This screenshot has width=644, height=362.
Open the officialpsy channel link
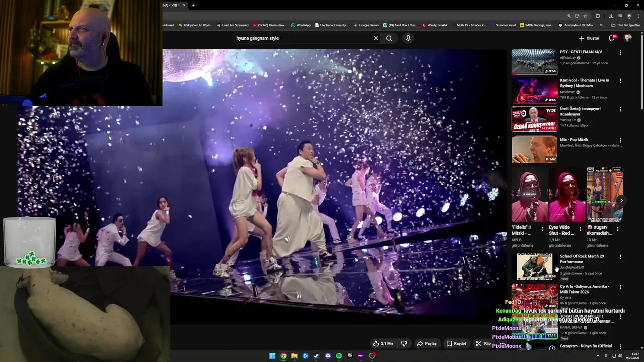click(568, 58)
